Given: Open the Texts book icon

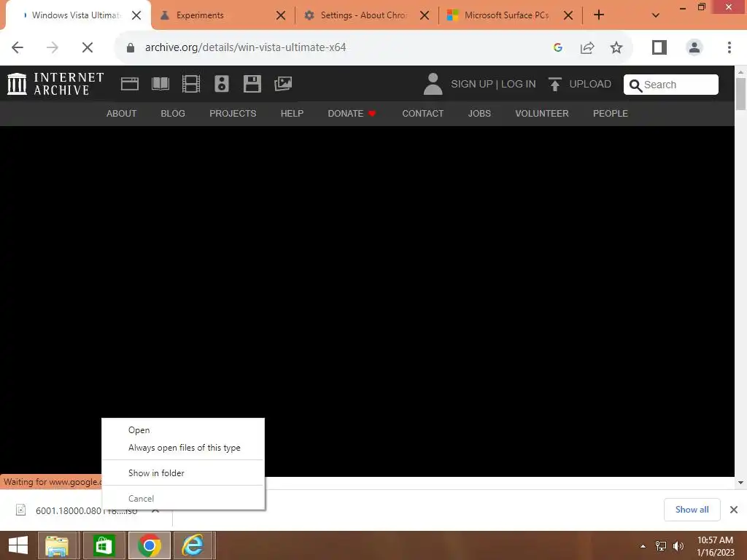Looking at the screenshot, I should (x=160, y=84).
